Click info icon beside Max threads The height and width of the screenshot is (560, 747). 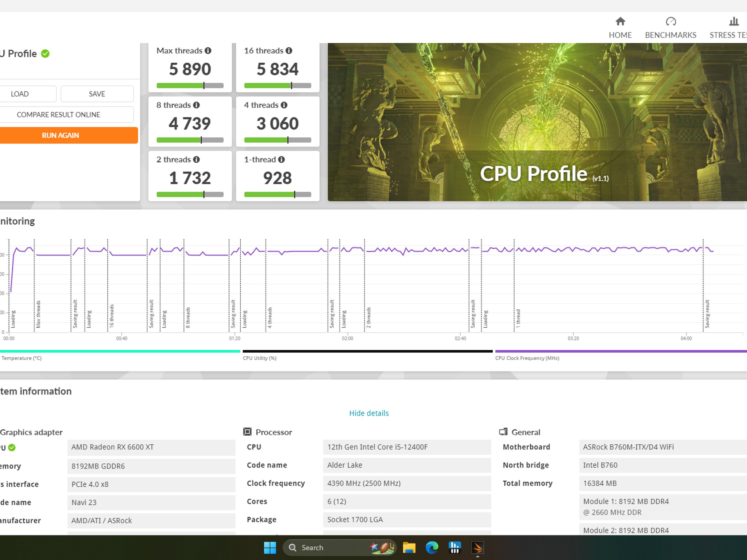coord(208,51)
